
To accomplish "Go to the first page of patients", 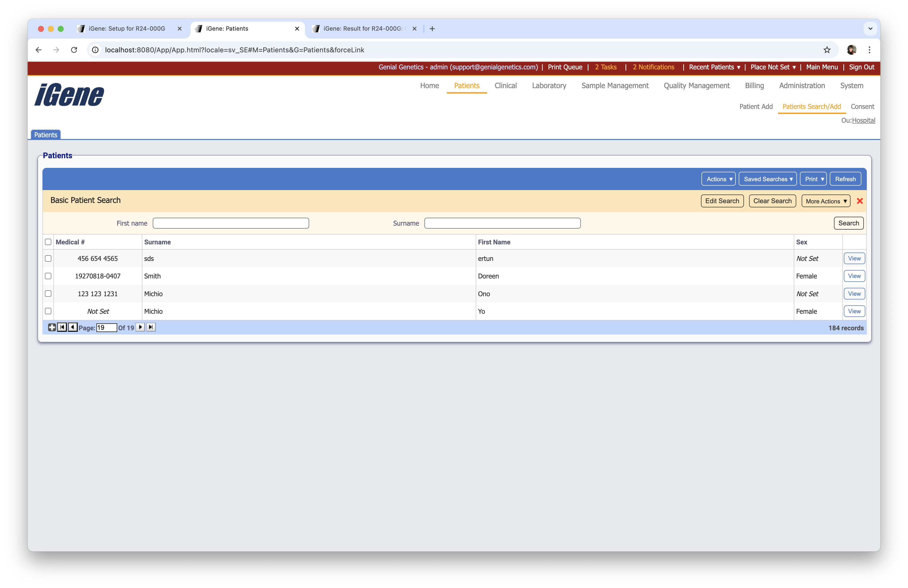I will [x=62, y=327].
